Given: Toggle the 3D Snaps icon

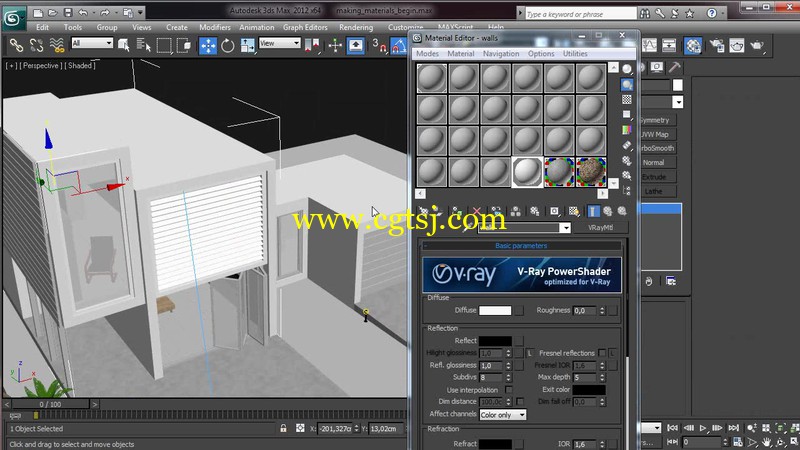Looking at the screenshot, I should click(379, 45).
